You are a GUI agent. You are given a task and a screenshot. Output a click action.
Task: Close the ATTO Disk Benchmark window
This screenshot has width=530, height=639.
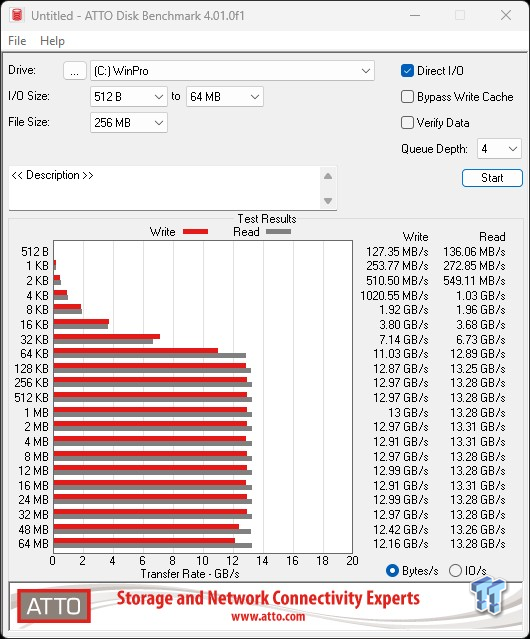pos(506,15)
